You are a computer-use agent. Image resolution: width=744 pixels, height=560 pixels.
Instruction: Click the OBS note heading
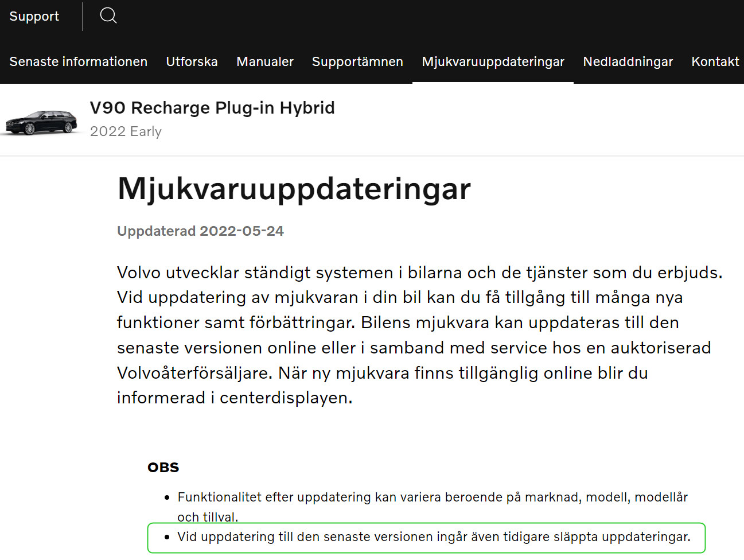click(163, 468)
